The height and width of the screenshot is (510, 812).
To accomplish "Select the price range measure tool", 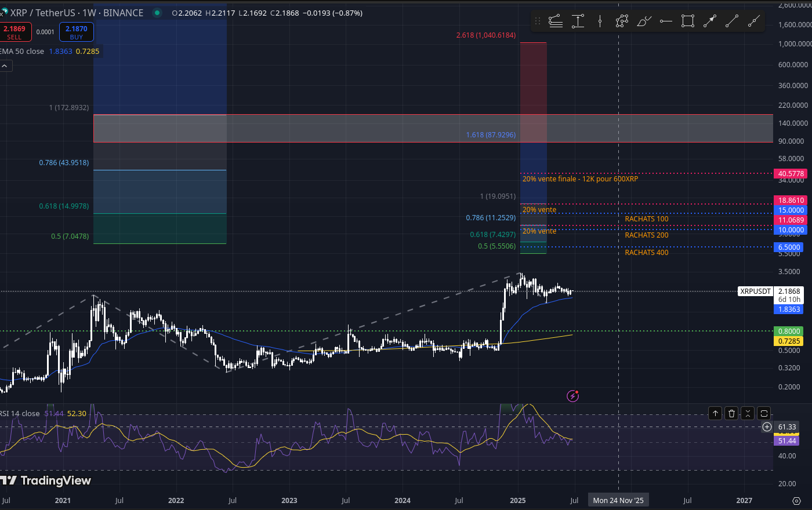I will click(578, 21).
